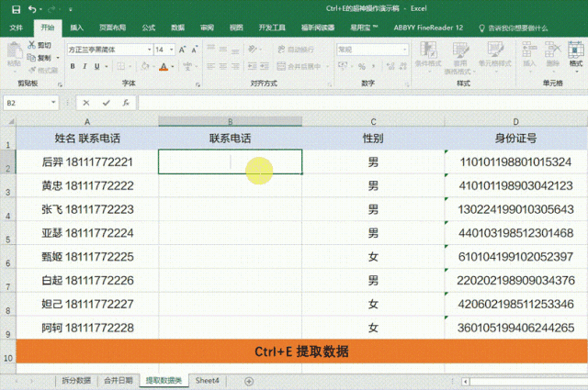Click the Increase Font Size icon

184,50
